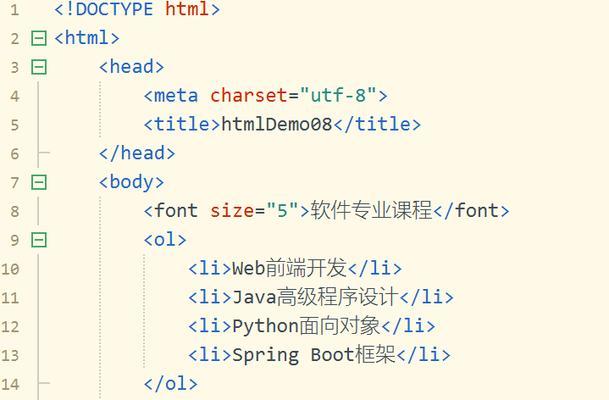Click the opening <html> tag text

87,38
